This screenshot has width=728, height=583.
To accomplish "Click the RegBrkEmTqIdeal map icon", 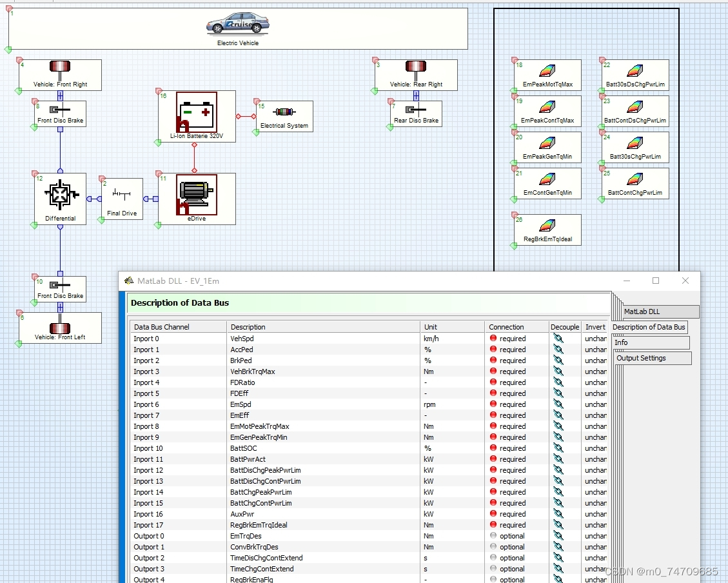I will [x=547, y=226].
